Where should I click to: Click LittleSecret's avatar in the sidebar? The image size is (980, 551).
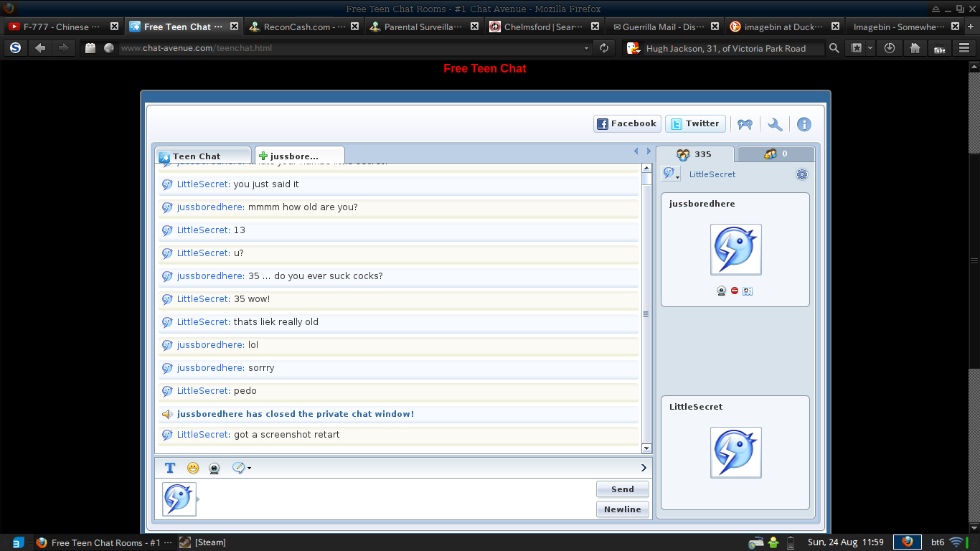735,452
